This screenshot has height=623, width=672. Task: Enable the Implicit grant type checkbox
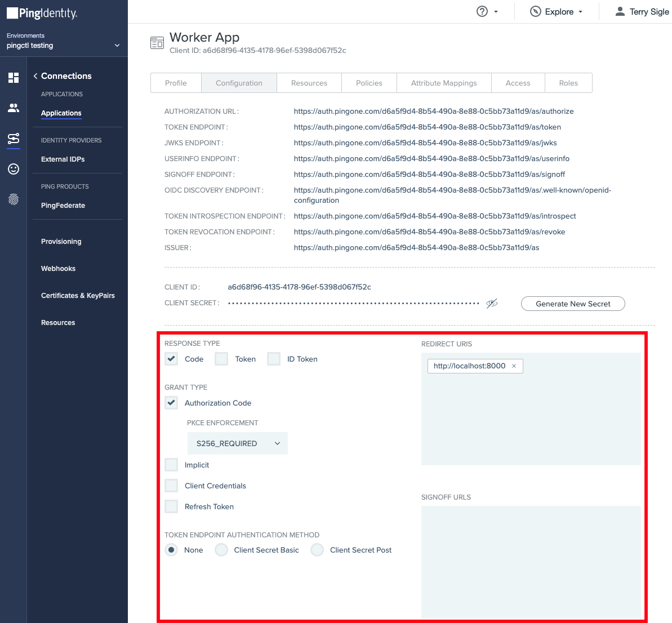point(171,465)
